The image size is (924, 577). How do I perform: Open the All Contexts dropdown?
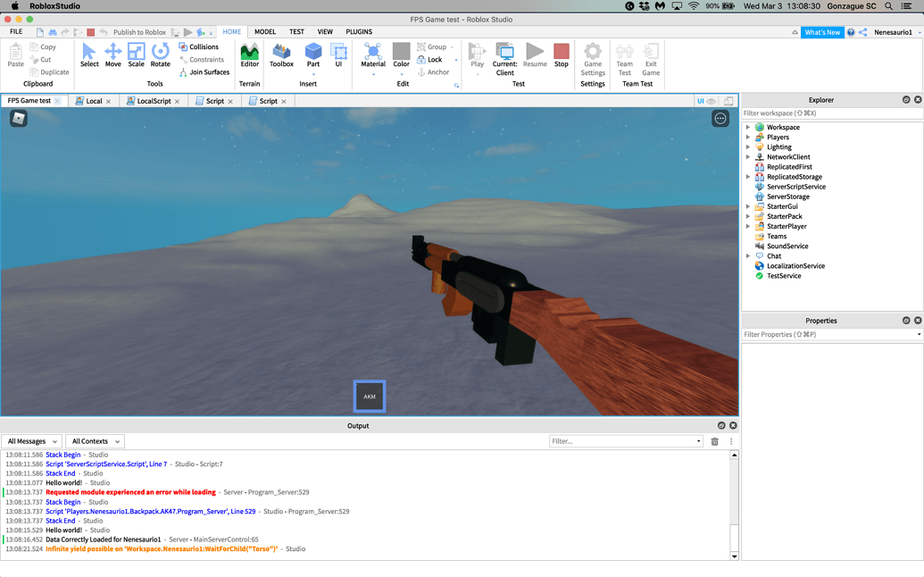[95, 441]
